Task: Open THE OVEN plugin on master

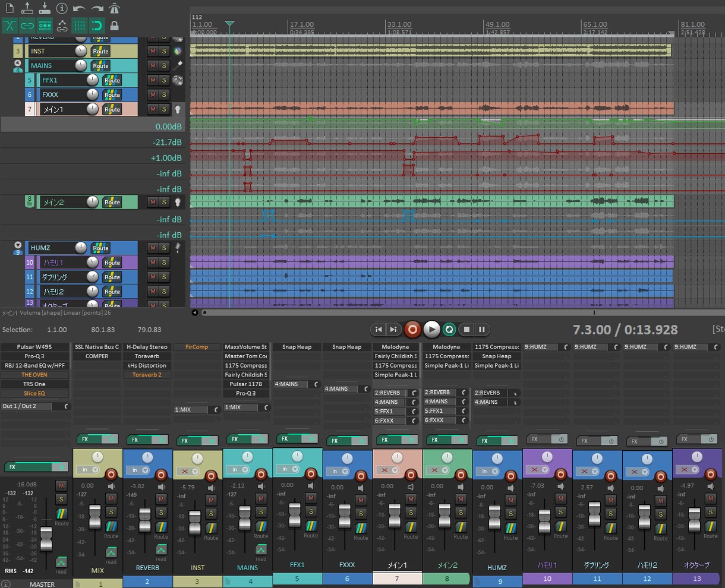Action: click(34, 375)
